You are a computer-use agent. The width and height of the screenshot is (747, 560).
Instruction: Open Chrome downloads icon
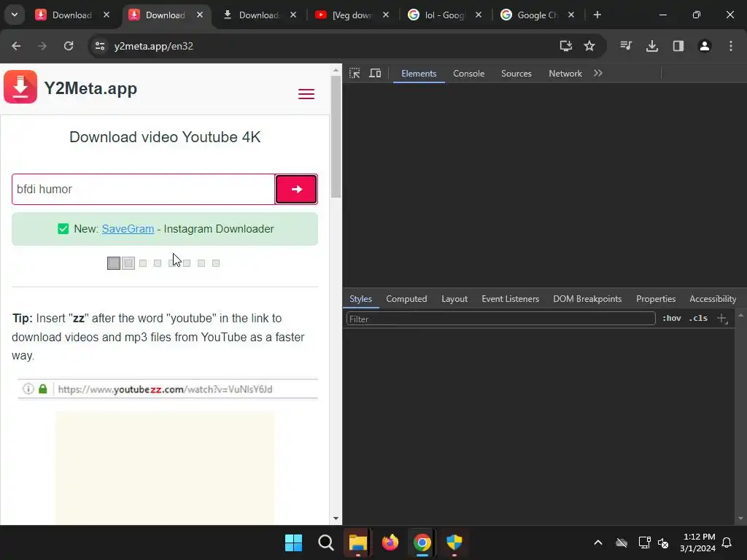point(652,46)
